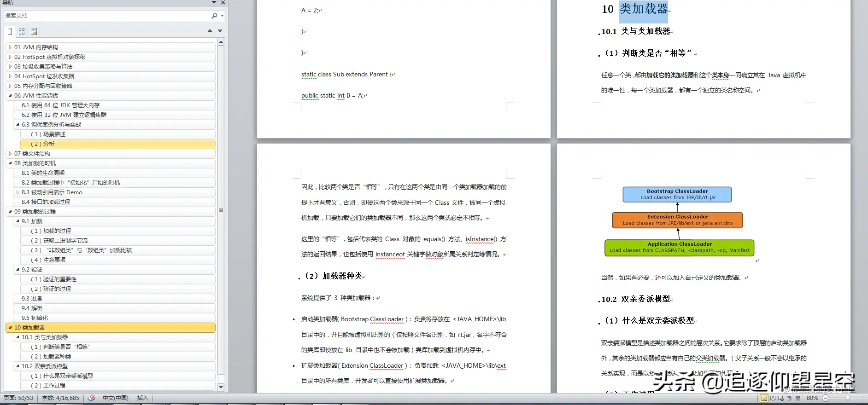This screenshot has width=868, height=405.
Task: Open the search options dropdown arrow
Action: tap(223, 16)
